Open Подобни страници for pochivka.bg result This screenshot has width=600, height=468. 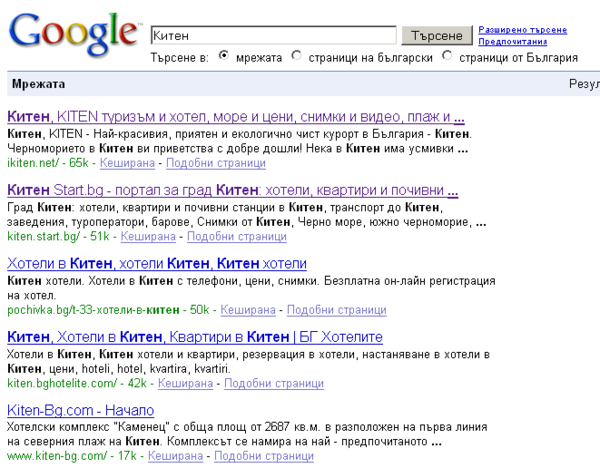(x=337, y=310)
